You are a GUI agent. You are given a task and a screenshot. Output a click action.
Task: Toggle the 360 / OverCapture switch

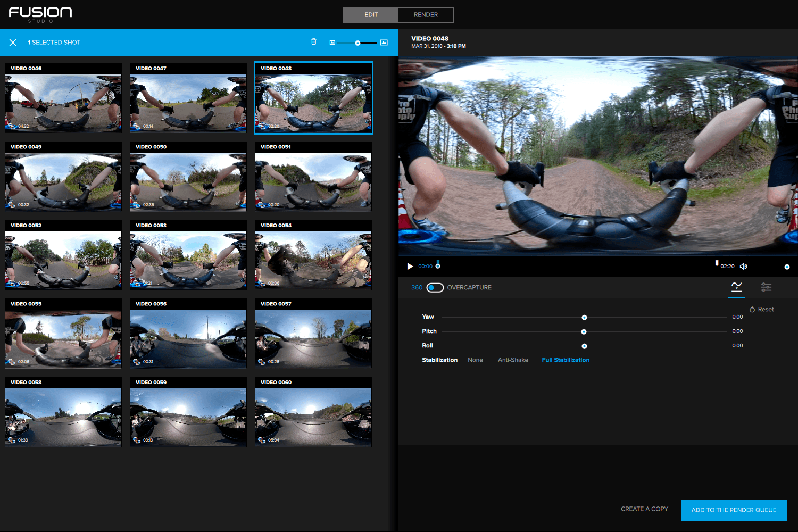coord(435,288)
